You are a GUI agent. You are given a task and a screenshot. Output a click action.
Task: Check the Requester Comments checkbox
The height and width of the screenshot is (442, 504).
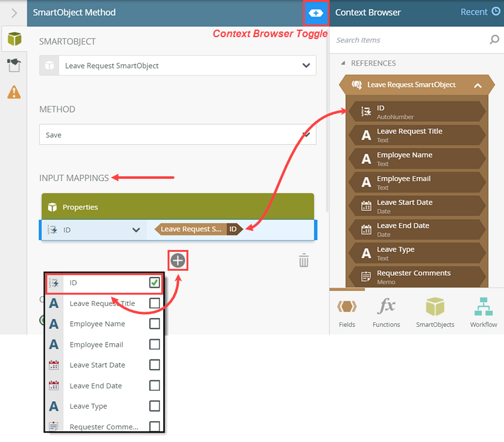pyautogui.click(x=154, y=426)
